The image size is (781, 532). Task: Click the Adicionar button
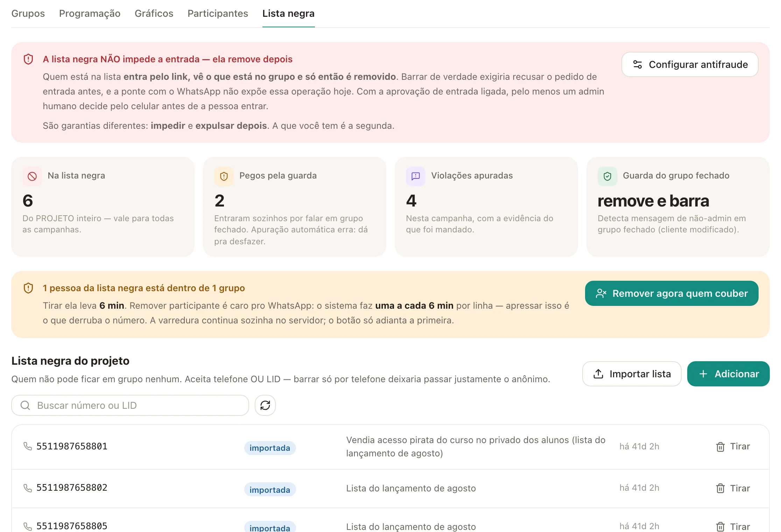coord(728,374)
